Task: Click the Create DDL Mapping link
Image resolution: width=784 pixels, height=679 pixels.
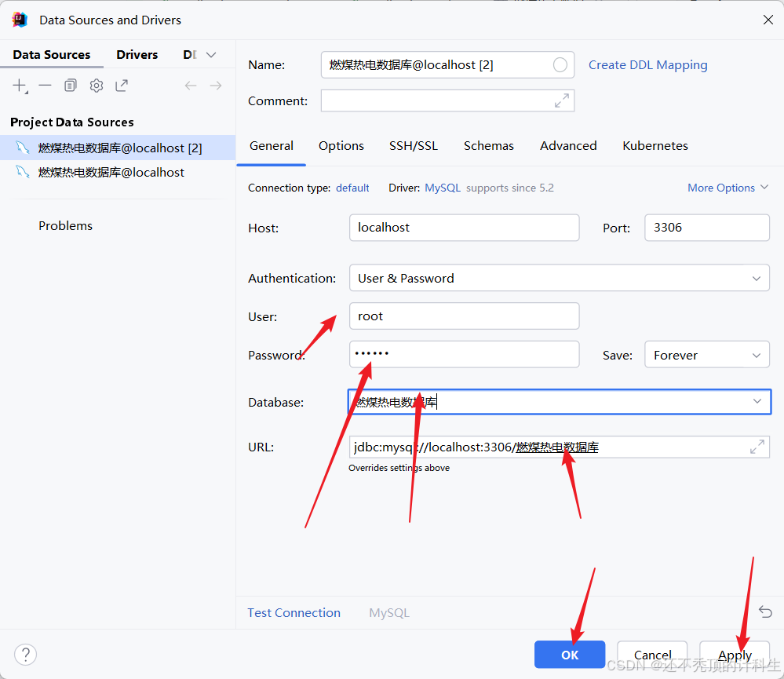Action: pyautogui.click(x=647, y=65)
